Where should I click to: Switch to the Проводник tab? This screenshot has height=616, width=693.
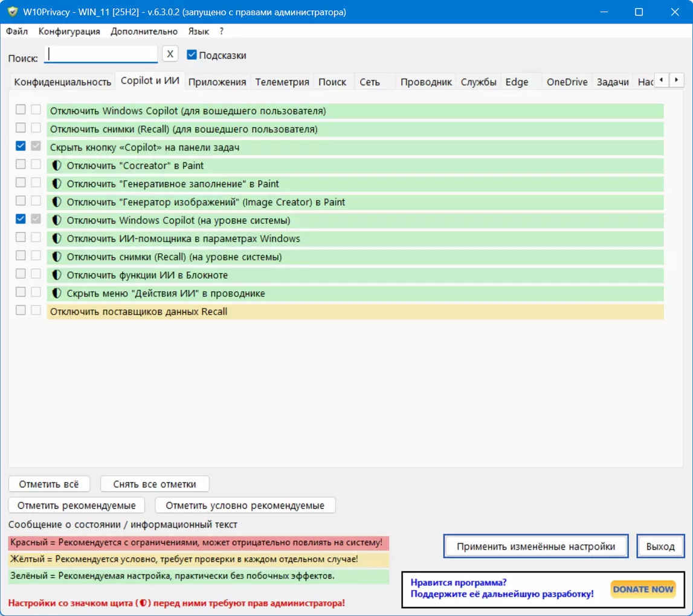coord(426,82)
